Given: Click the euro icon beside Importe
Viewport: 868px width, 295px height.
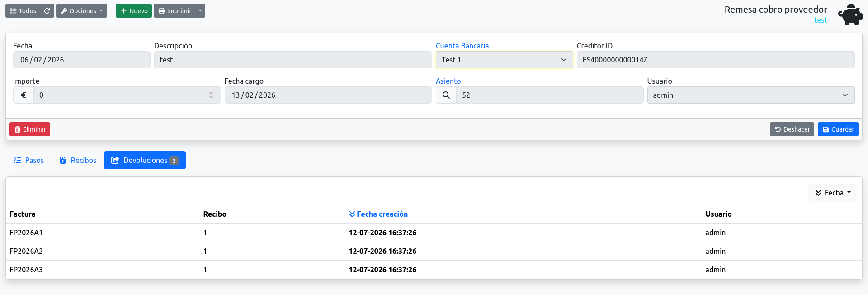Looking at the screenshot, I should coord(24,95).
